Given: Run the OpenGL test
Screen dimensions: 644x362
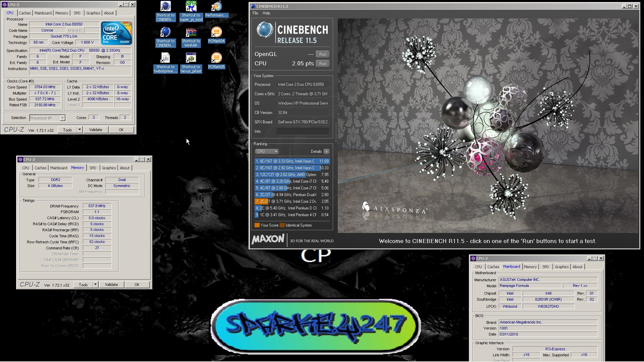Looking at the screenshot, I should tap(323, 54).
